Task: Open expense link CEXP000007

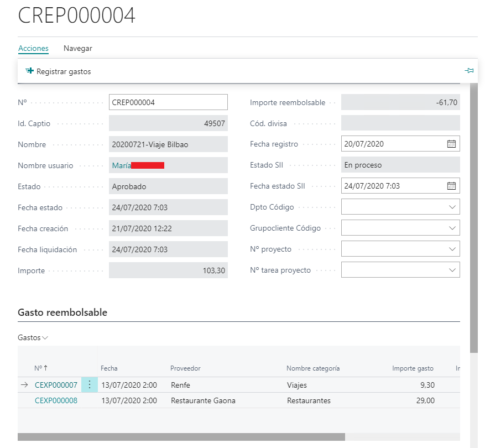Action: pos(56,385)
